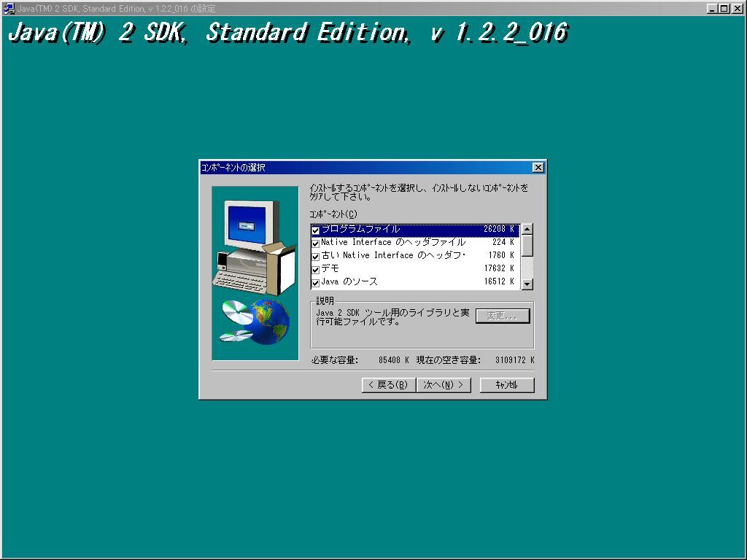Image resolution: width=747 pixels, height=560 pixels.
Task: Maximize the Java 2 SDK setup window
Action: [724, 9]
